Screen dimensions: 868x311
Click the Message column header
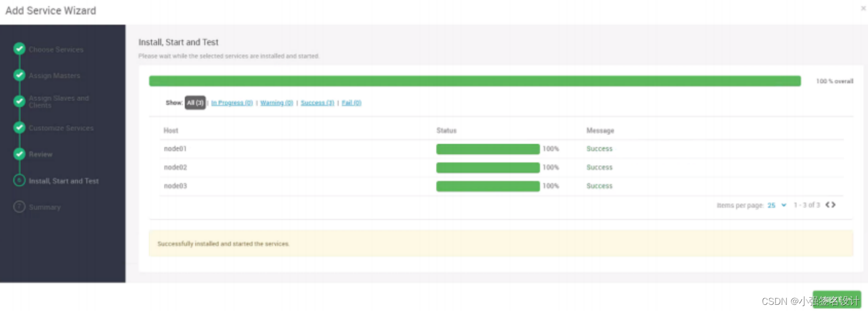pyautogui.click(x=600, y=131)
